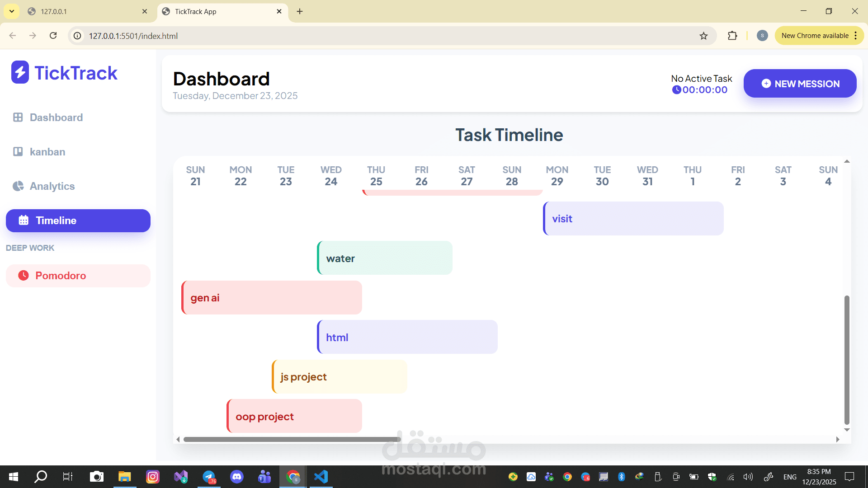
Task: Click the Dashboard grid icon in sidebar
Action: click(x=18, y=117)
